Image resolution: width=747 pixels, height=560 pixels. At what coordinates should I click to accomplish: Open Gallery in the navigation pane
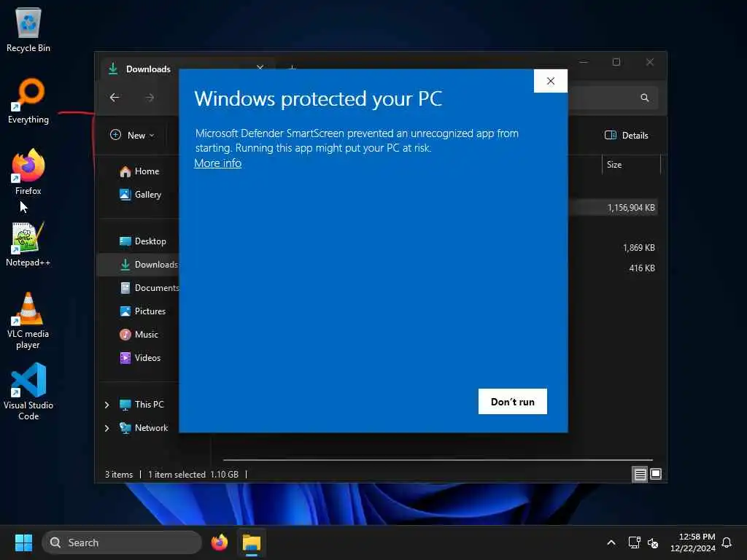[x=140, y=195]
